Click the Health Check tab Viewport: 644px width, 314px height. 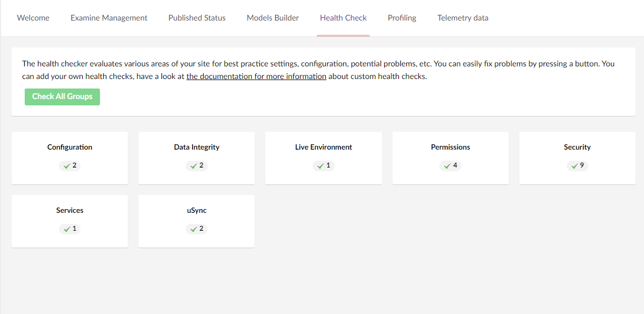click(343, 18)
